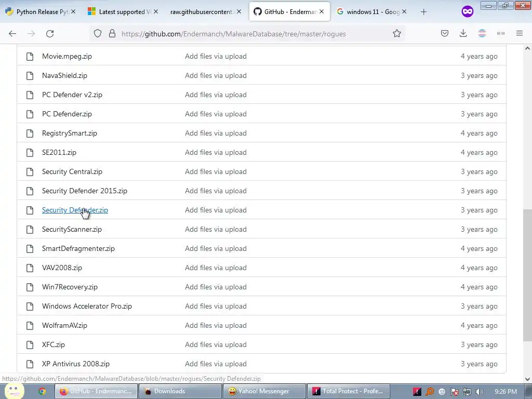Close the Latest supported Visual tab
Image resolution: width=532 pixels, height=399 pixels.
pyautogui.click(x=156, y=11)
